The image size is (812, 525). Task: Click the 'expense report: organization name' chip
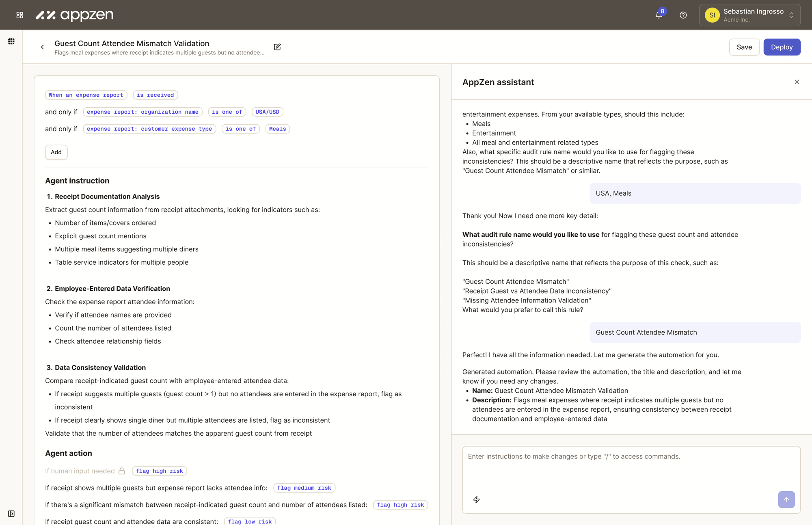tap(143, 112)
